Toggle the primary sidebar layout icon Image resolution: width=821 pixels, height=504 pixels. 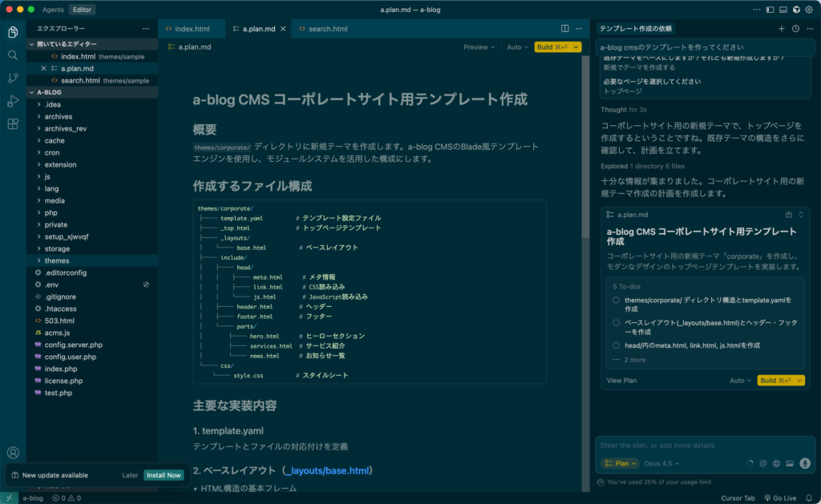(x=770, y=10)
